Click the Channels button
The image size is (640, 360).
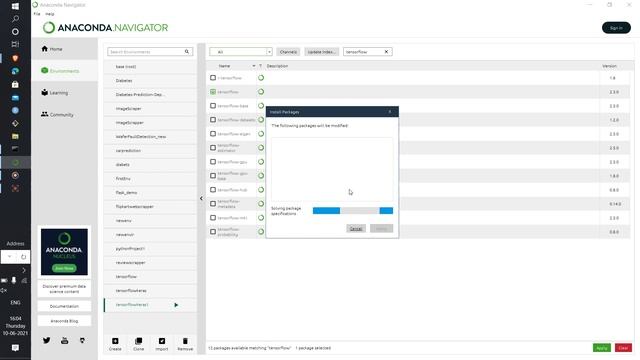click(x=288, y=52)
